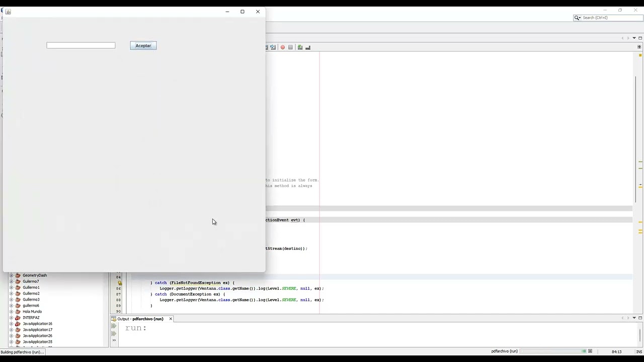
Task: Select the Hola Mundo project
Action: [x=32, y=312]
